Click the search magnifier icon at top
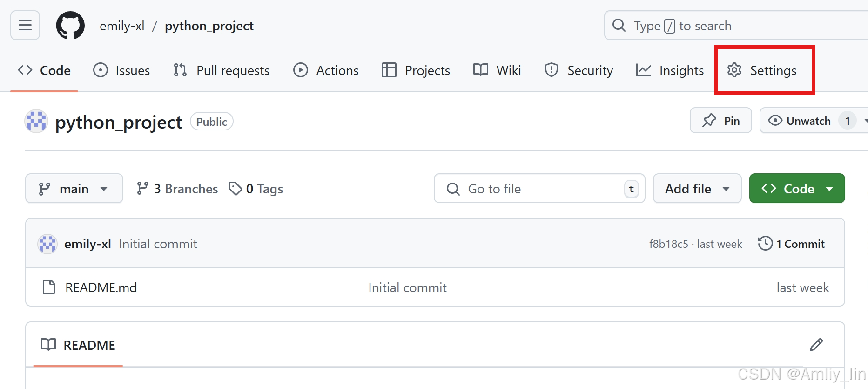868x389 pixels. (619, 25)
